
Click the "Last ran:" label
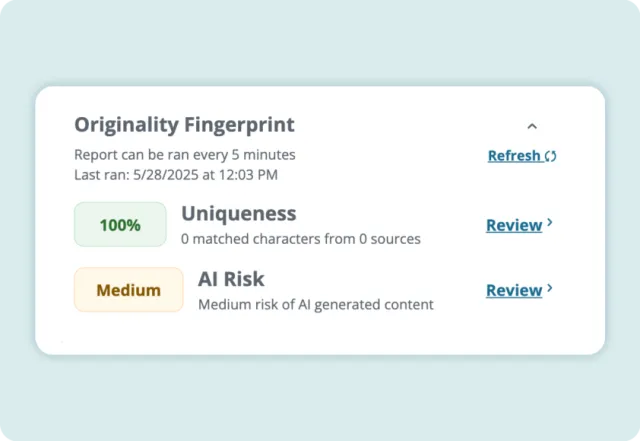click(x=101, y=175)
